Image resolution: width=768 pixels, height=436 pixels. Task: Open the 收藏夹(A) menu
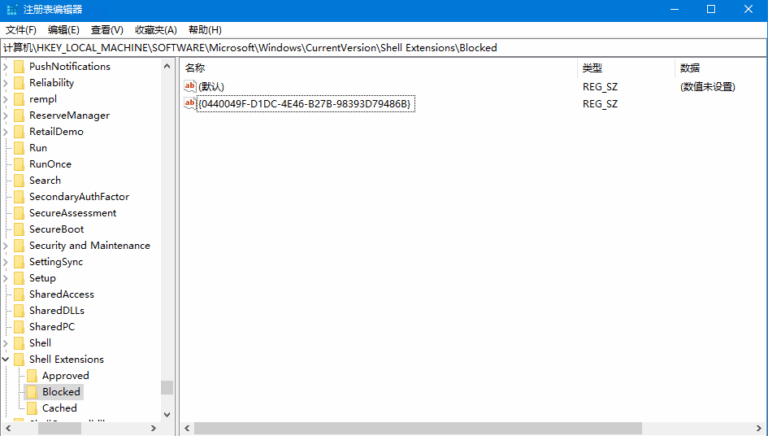[155, 30]
